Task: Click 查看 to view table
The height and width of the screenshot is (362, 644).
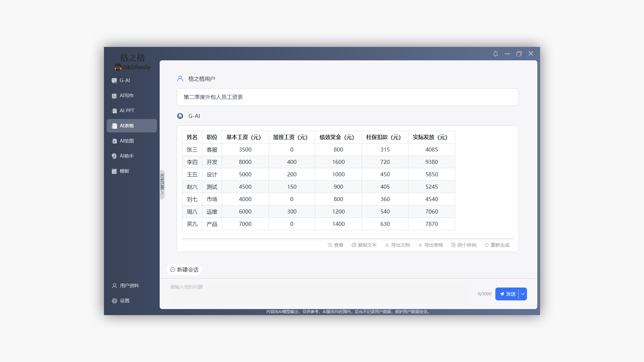Action: tap(335, 245)
